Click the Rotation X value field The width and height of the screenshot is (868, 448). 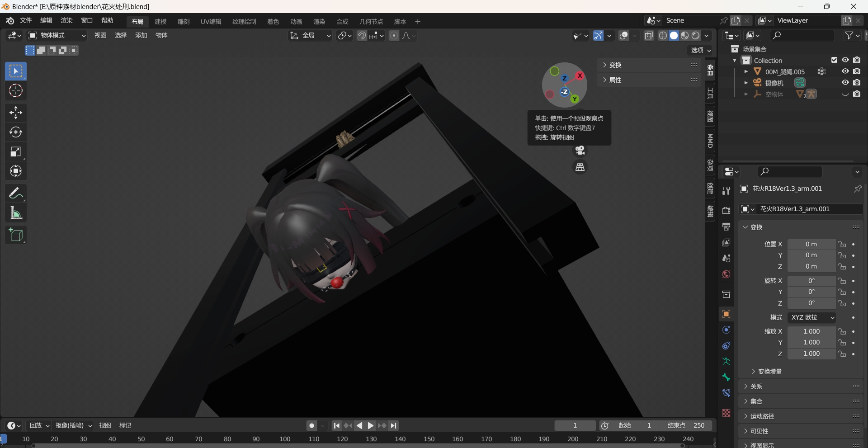point(811,281)
